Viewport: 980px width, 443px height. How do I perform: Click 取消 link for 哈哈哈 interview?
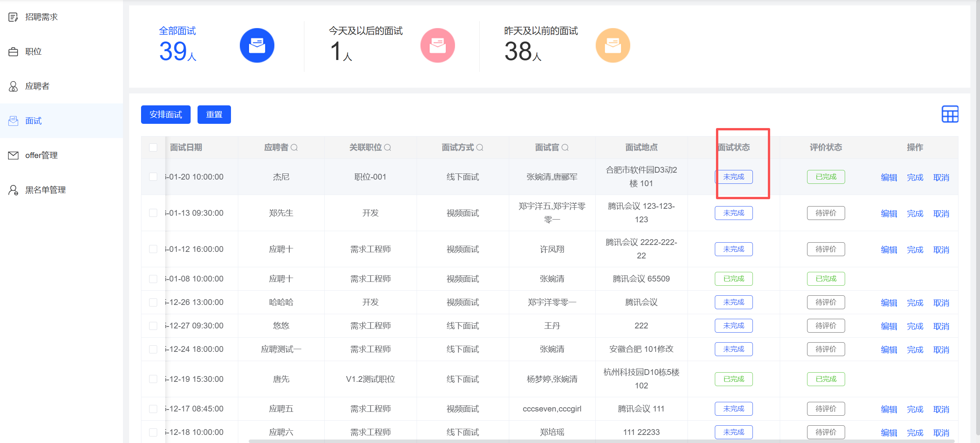coord(941,303)
